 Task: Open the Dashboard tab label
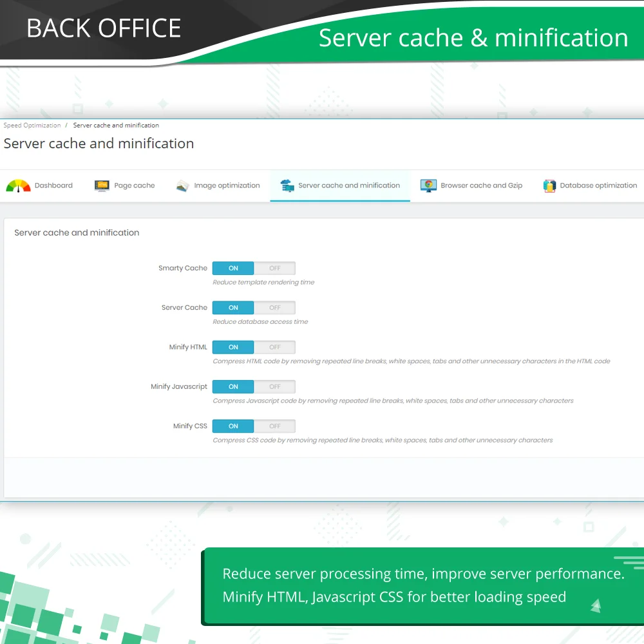pyautogui.click(x=53, y=185)
